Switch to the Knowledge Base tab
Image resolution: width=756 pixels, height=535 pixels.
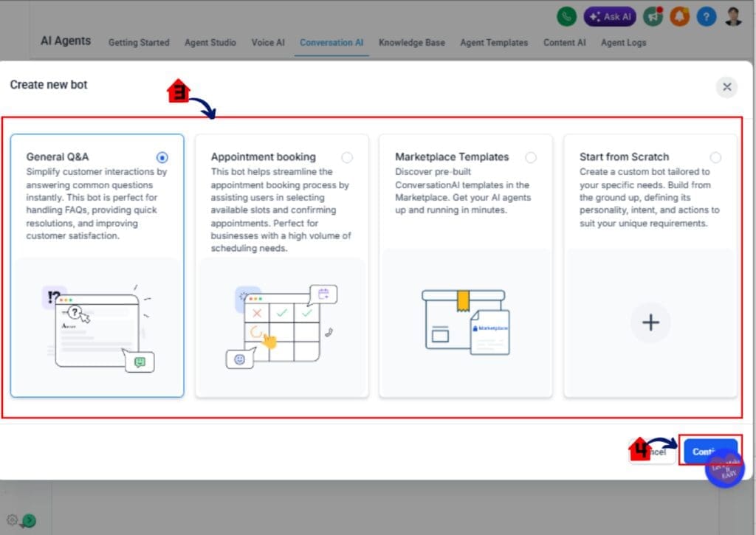[412, 42]
